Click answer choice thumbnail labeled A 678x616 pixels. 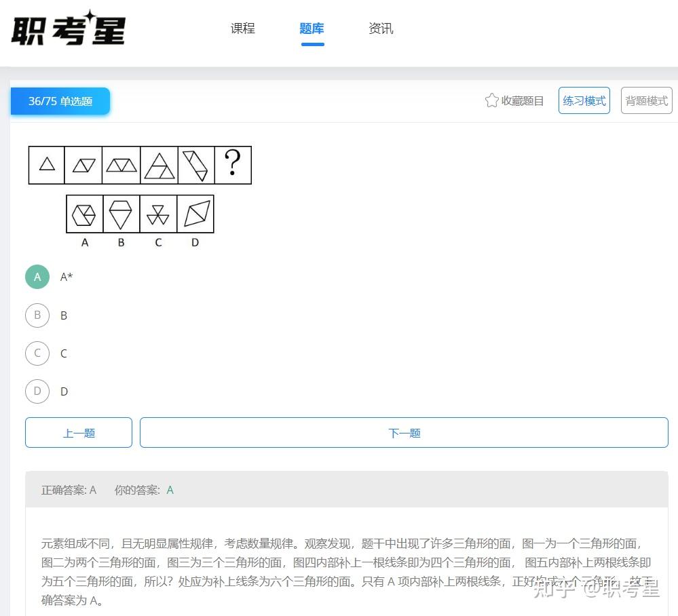pos(84,214)
